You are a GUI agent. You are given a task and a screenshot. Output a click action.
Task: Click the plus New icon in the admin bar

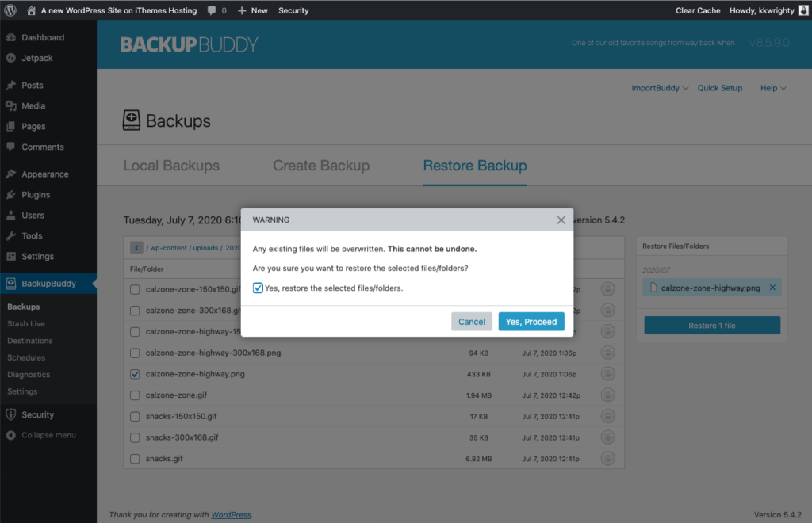(x=242, y=10)
